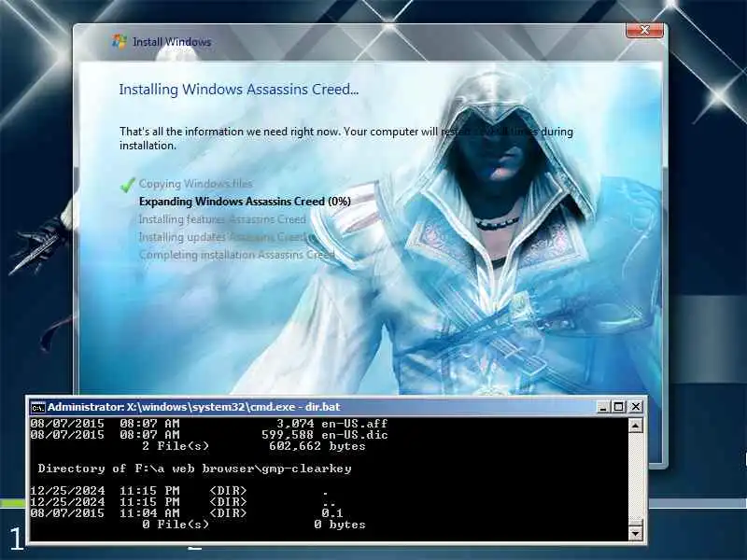Screen dimensions: 747x560
Task: Click the green checkmark beside Copying Windows files
Action: click(127, 184)
